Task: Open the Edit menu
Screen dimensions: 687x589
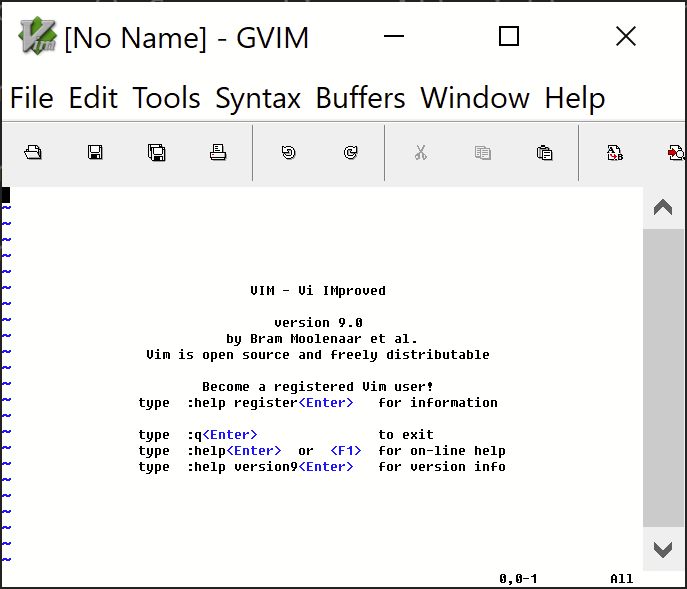Action: pos(93,98)
